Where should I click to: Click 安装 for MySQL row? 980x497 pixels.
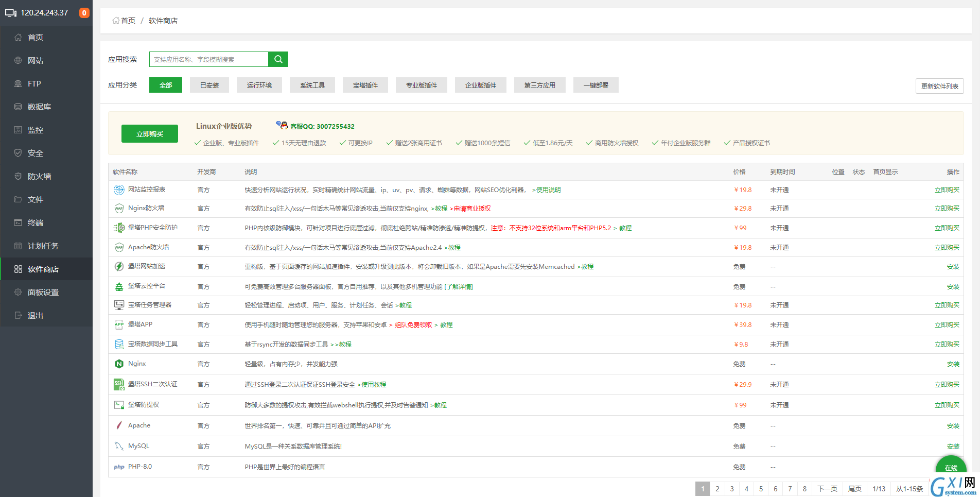coord(953,447)
